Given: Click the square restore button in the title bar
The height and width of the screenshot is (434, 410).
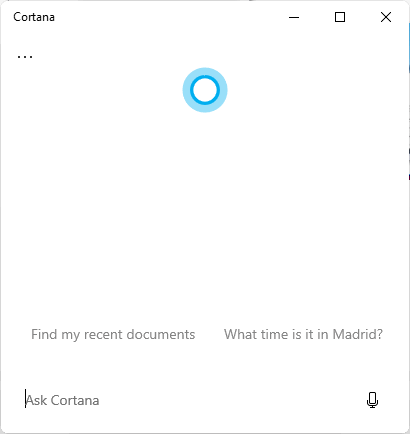Looking at the screenshot, I should [340, 17].
